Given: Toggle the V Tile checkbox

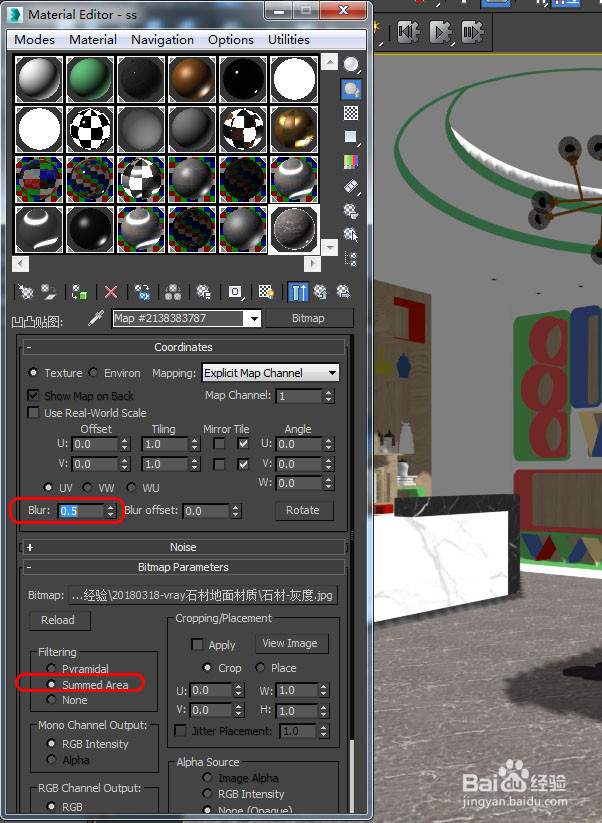Looking at the screenshot, I should [x=243, y=464].
